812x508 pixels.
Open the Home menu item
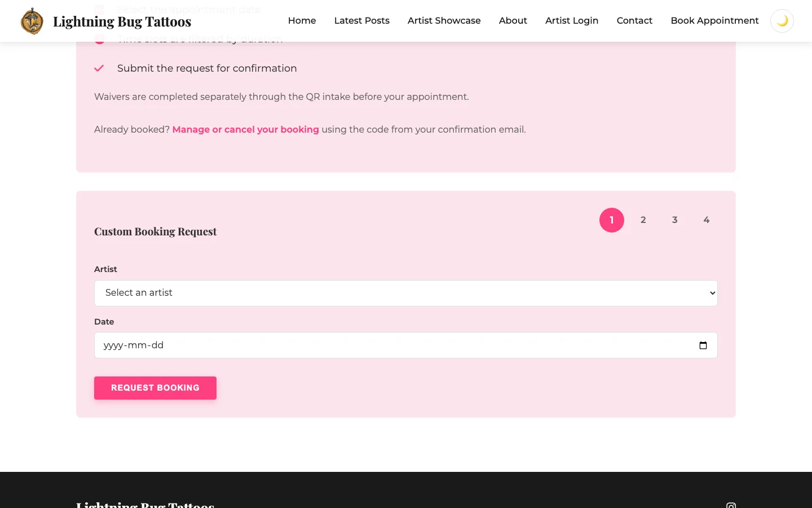point(302,21)
